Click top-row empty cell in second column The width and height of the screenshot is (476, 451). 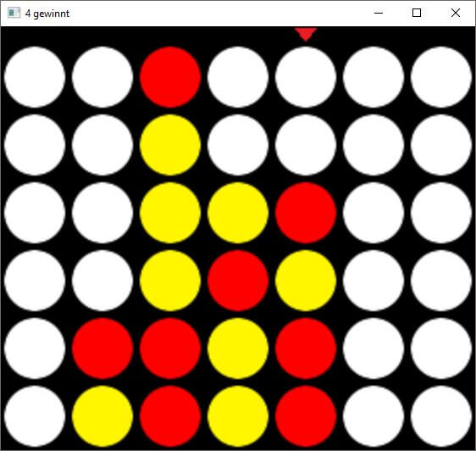102,77
